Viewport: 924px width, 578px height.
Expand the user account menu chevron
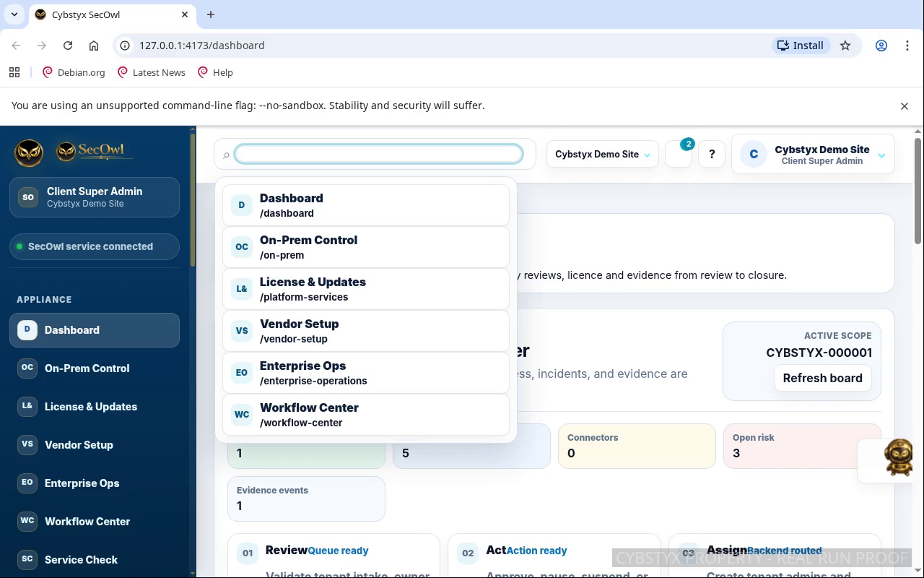tap(881, 155)
